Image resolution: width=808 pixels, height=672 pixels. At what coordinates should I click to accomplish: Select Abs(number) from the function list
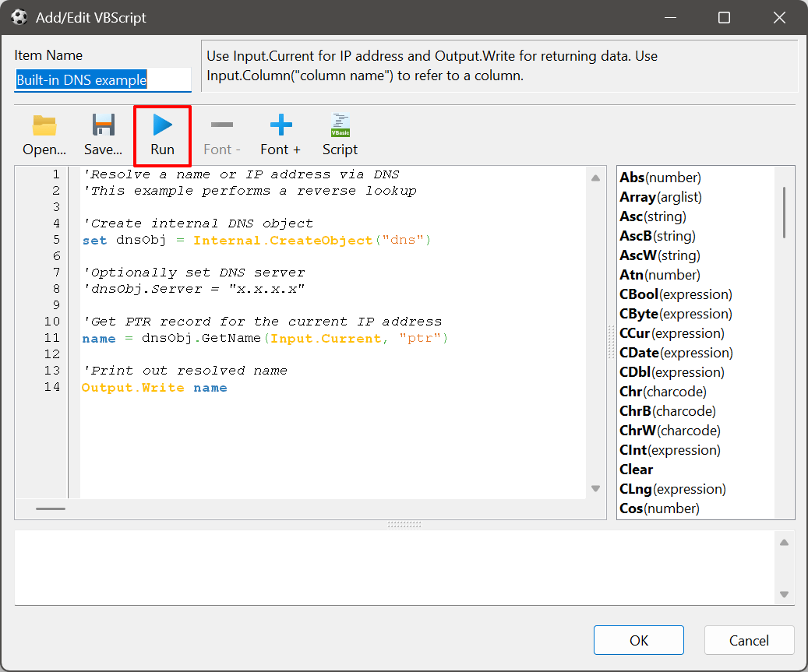(660, 178)
